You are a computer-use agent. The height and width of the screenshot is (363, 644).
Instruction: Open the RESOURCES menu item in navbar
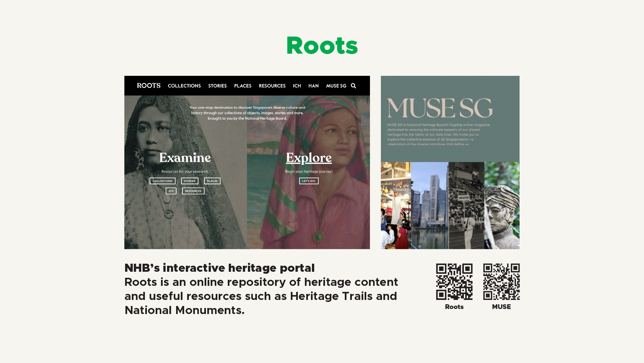pyautogui.click(x=272, y=86)
